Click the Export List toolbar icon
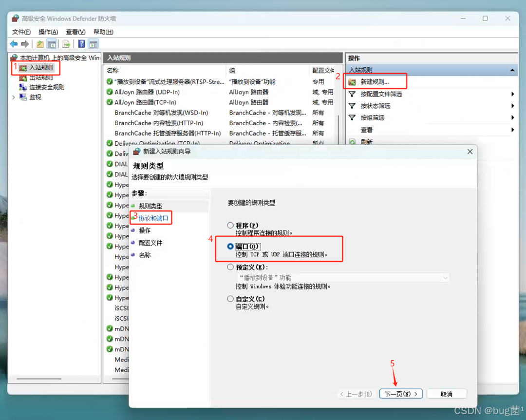The image size is (526, 420). point(66,44)
